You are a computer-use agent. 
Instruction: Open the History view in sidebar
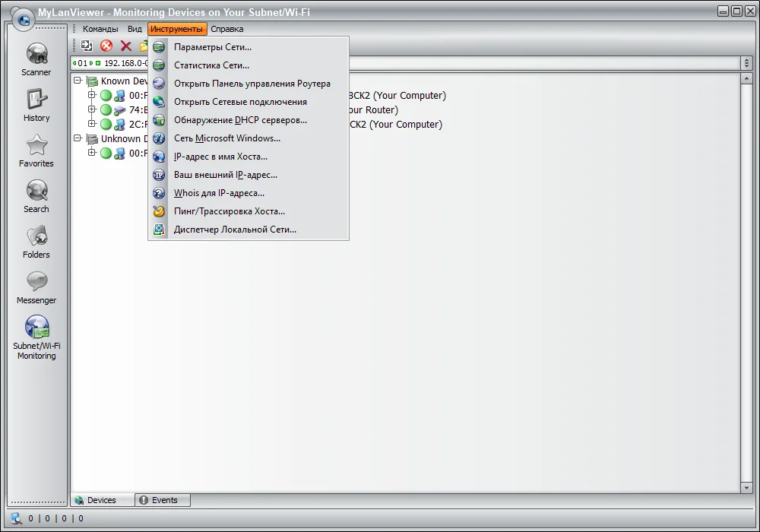tap(36, 105)
